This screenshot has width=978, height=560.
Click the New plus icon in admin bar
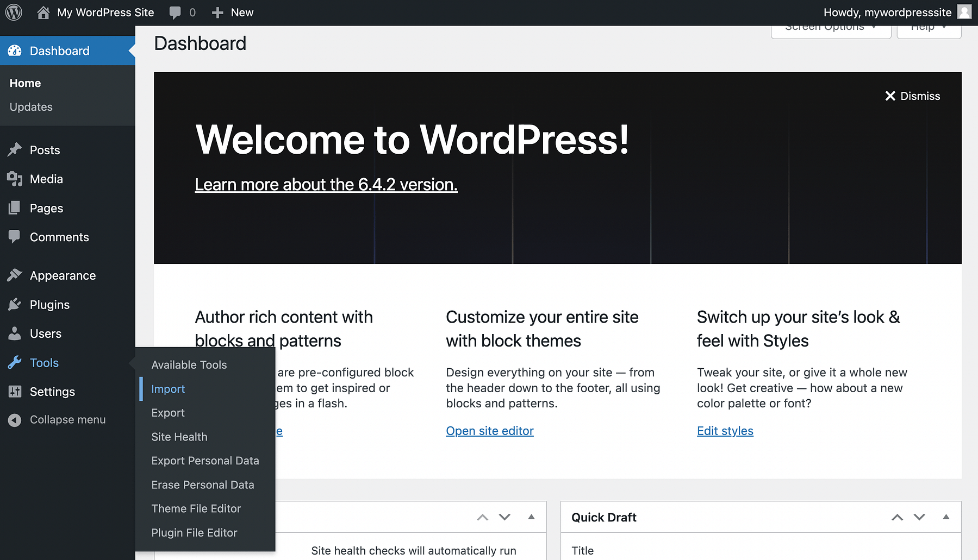click(x=217, y=12)
